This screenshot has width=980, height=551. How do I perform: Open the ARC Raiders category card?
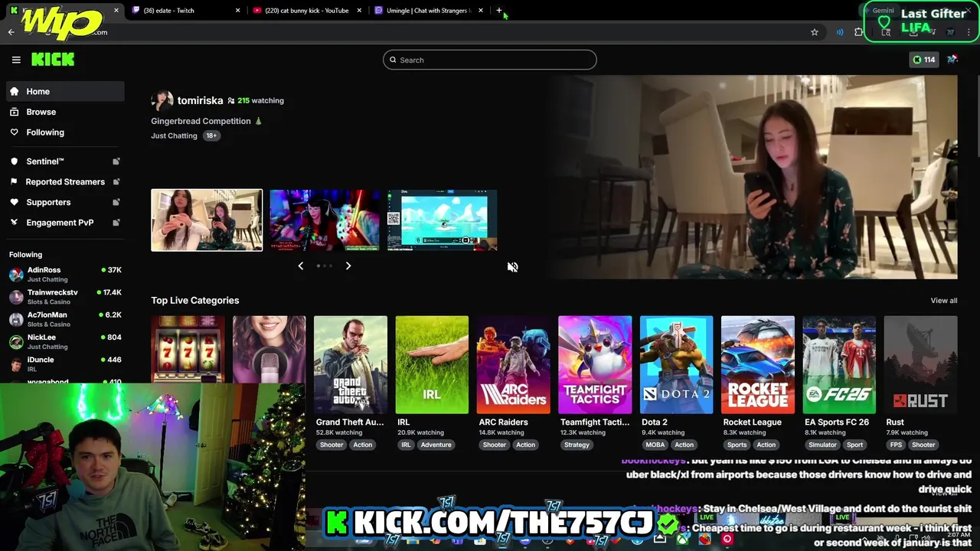513,365
